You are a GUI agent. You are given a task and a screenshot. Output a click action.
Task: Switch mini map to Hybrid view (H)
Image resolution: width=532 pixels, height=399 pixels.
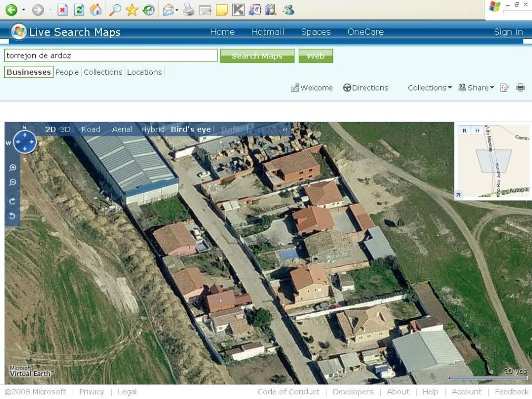click(x=477, y=131)
